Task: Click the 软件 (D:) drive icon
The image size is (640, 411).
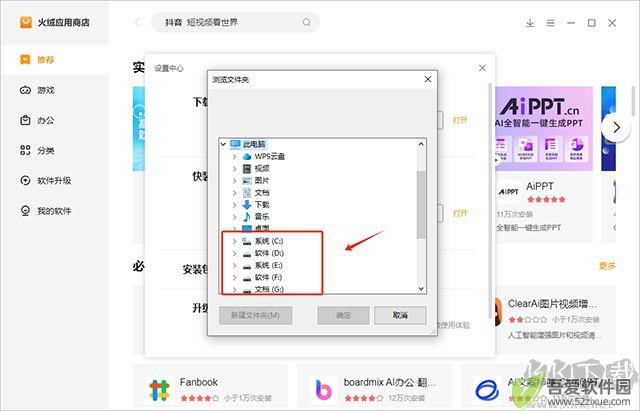Action: tap(247, 253)
